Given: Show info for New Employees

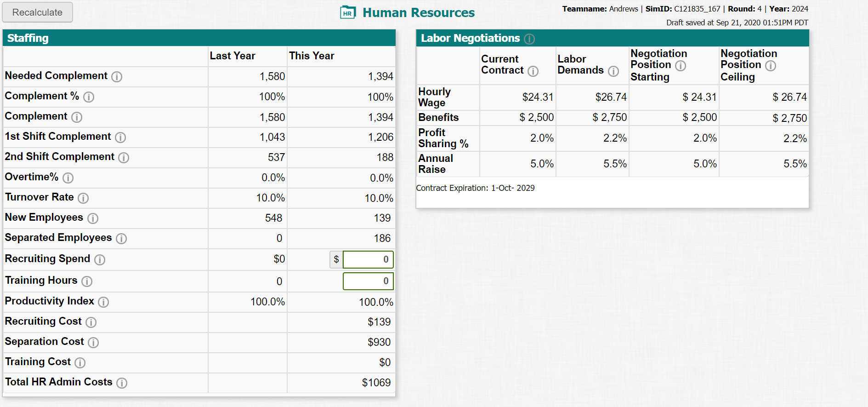Looking at the screenshot, I should tap(93, 218).
